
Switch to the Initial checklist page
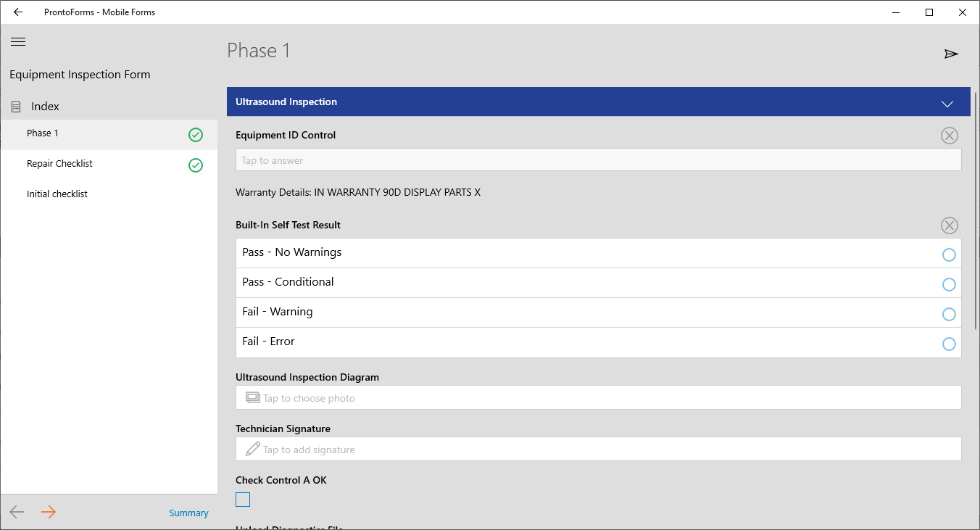click(57, 194)
